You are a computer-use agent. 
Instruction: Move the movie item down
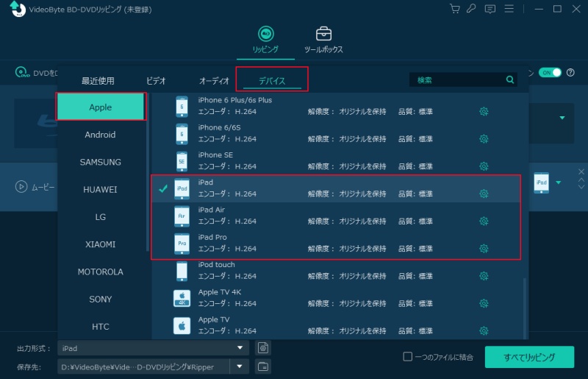pos(581,187)
